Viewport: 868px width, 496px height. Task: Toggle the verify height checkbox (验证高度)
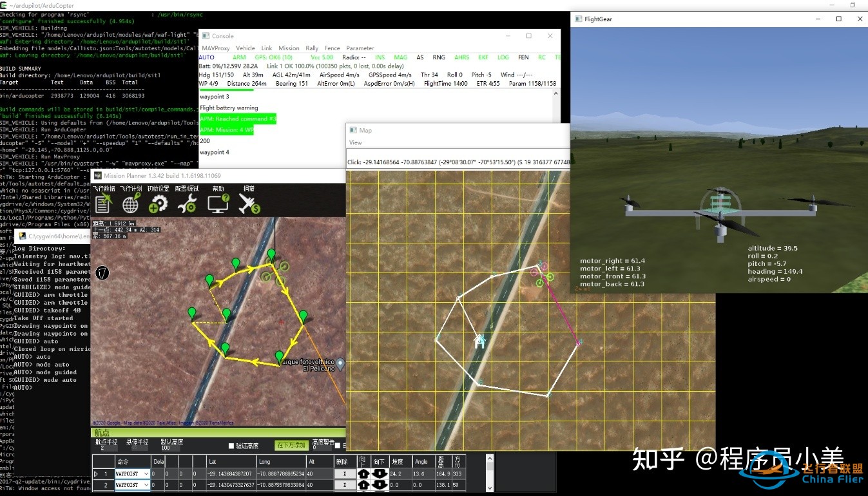[x=231, y=446]
